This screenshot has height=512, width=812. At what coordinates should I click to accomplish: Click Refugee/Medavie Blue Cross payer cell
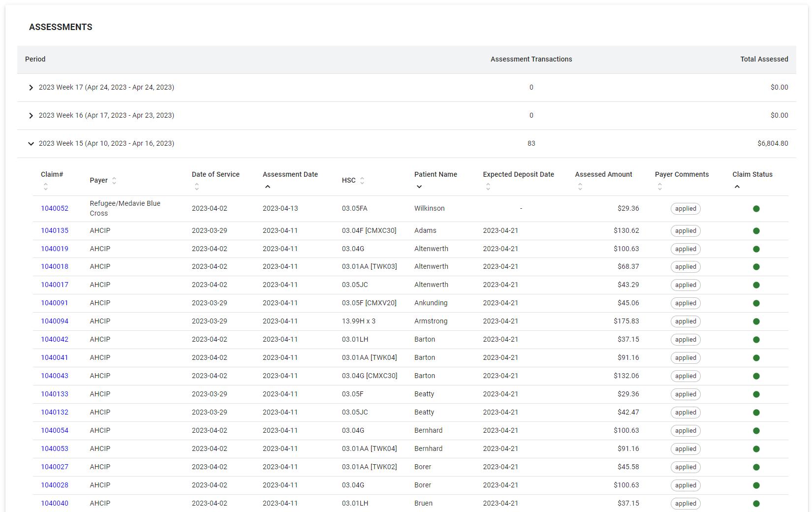125,208
